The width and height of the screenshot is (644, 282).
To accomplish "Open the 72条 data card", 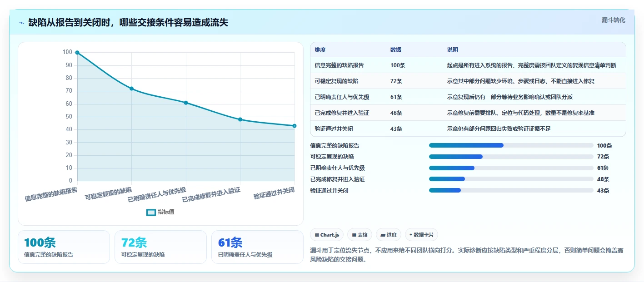I will [160, 247].
